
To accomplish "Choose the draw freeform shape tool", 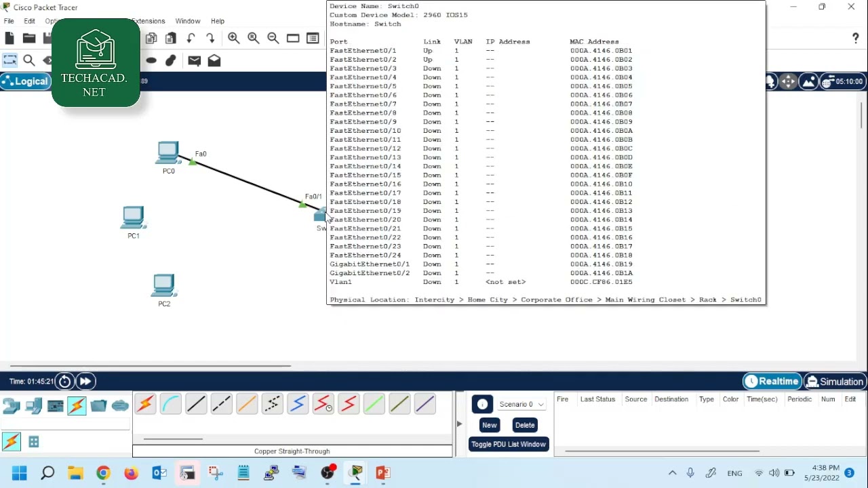I will coord(171,60).
